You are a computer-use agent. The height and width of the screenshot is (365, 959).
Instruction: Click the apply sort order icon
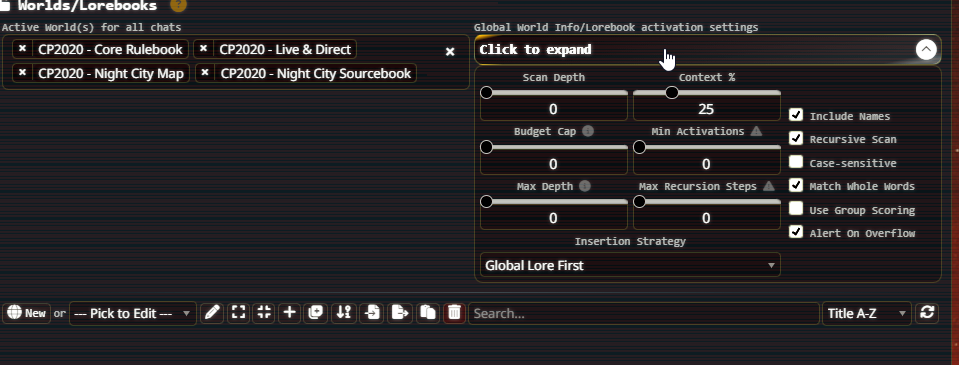(x=344, y=313)
